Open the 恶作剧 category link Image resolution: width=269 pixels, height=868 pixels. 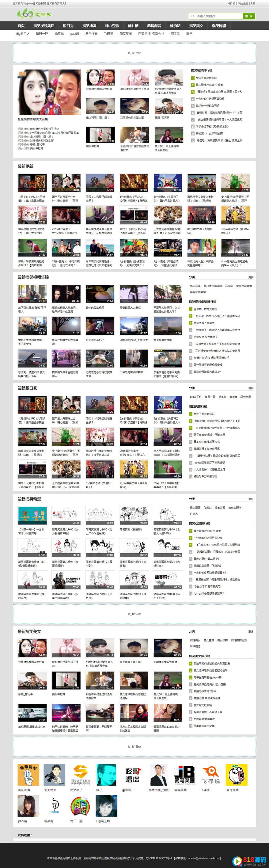point(229,286)
